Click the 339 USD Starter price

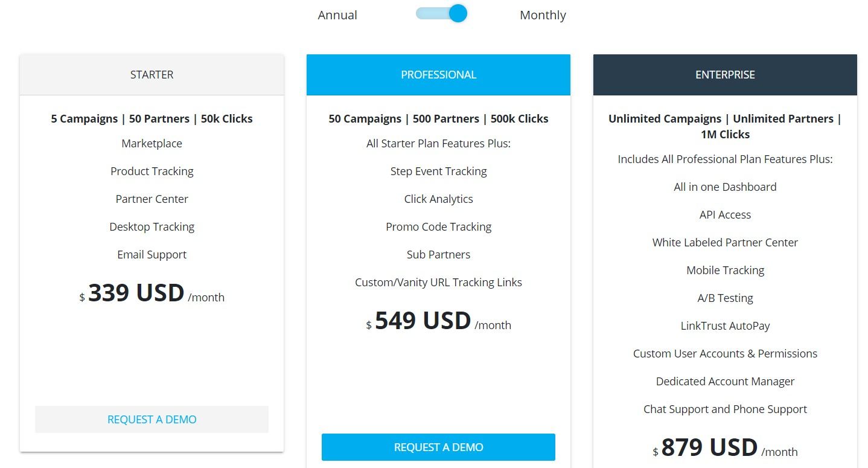click(x=152, y=293)
